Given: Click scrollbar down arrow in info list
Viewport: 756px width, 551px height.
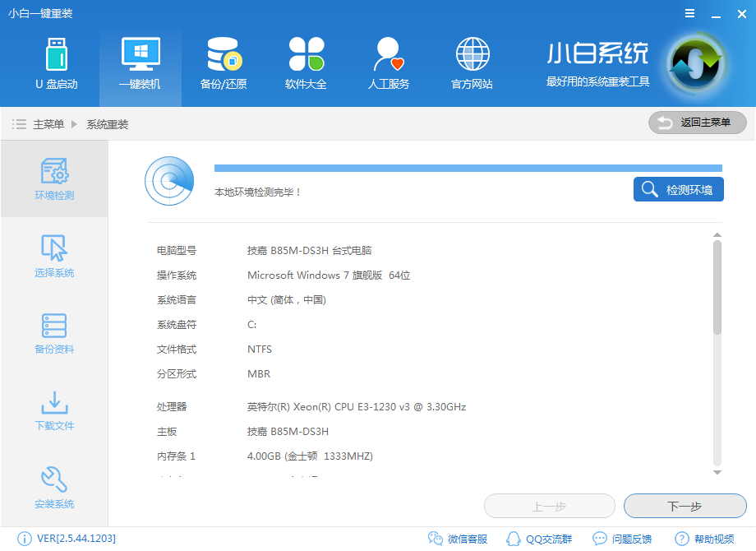Looking at the screenshot, I should click(717, 472).
